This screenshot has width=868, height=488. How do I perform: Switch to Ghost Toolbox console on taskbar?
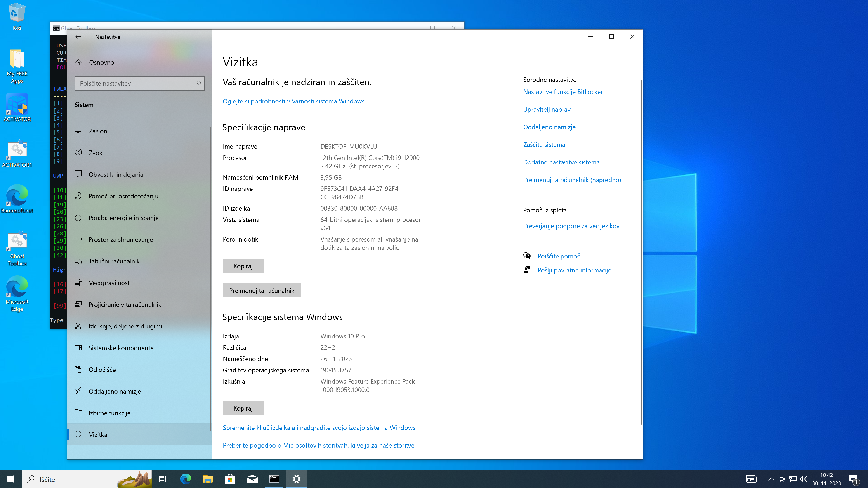pos(274,479)
